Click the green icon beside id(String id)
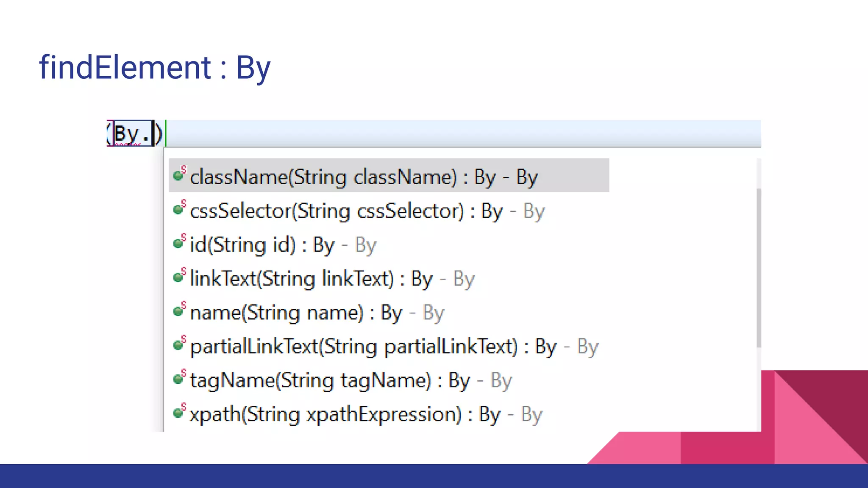The height and width of the screenshot is (488, 868). click(179, 243)
